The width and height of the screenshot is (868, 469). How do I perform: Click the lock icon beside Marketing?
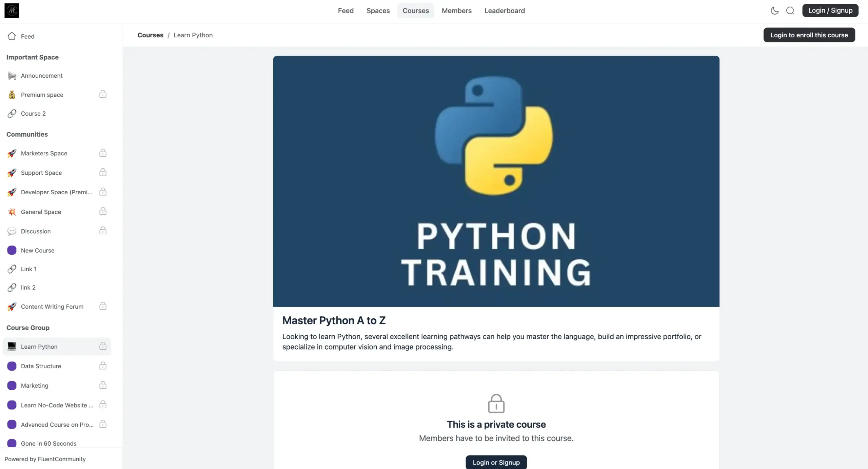pos(103,385)
